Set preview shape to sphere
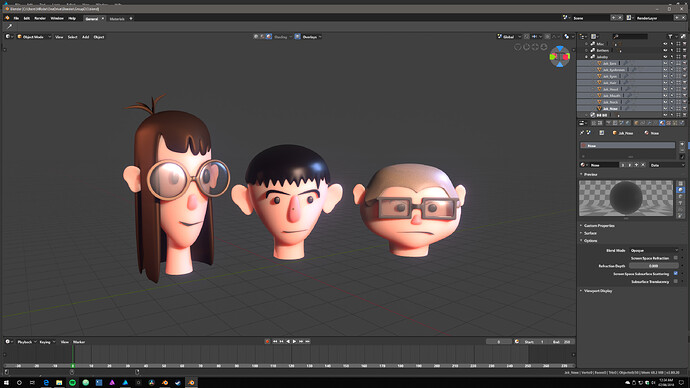Image resolution: width=690 pixels, height=388 pixels. click(x=680, y=190)
